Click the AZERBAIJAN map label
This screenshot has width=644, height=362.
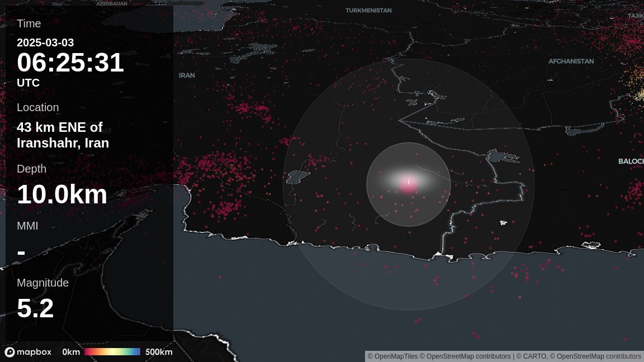tap(112, 3)
